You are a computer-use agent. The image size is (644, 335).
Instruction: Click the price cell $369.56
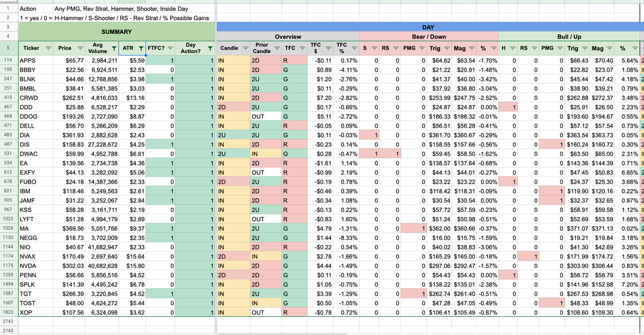[69, 228]
